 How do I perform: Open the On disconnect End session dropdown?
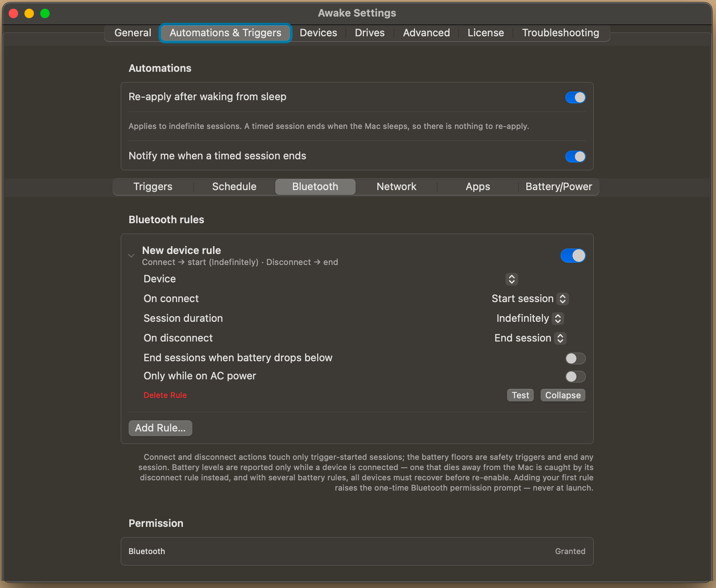tap(530, 338)
